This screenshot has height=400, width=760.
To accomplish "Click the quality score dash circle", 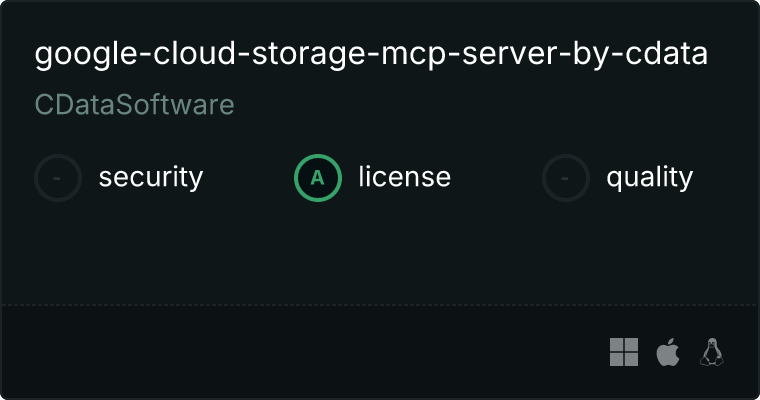I will click(x=566, y=178).
